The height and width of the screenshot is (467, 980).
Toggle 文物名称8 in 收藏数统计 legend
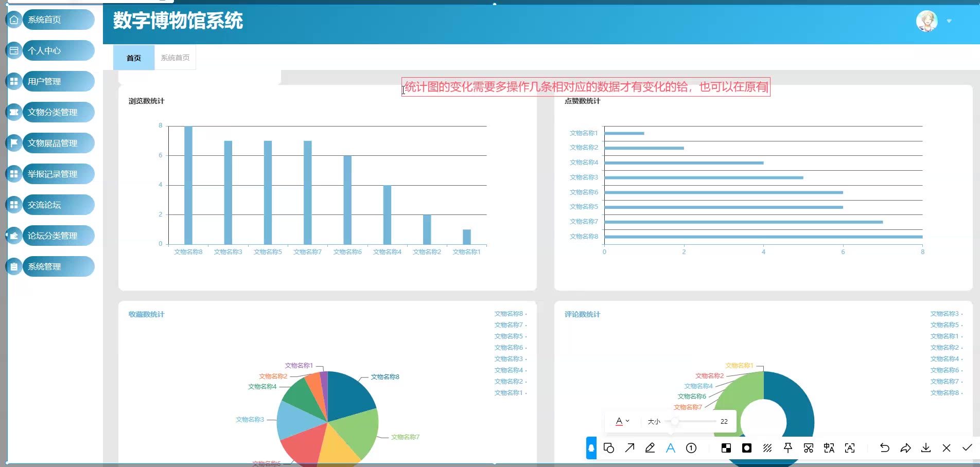point(511,314)
